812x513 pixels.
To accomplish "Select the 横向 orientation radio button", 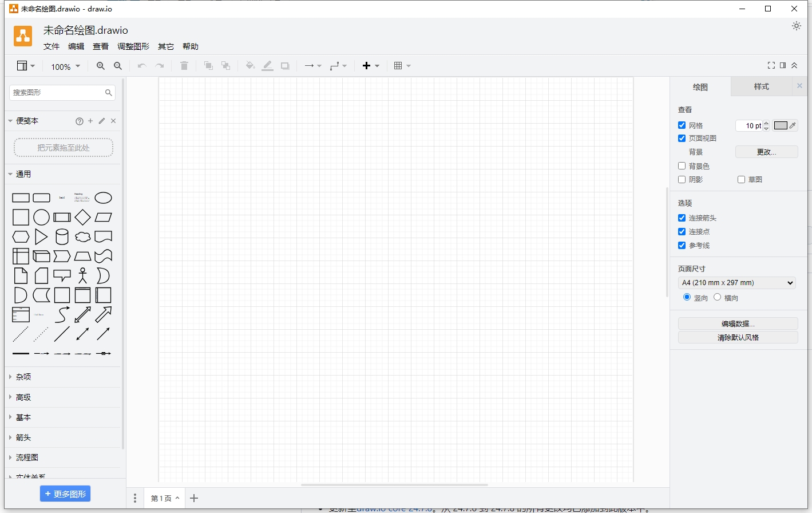I will click(717, 297).
